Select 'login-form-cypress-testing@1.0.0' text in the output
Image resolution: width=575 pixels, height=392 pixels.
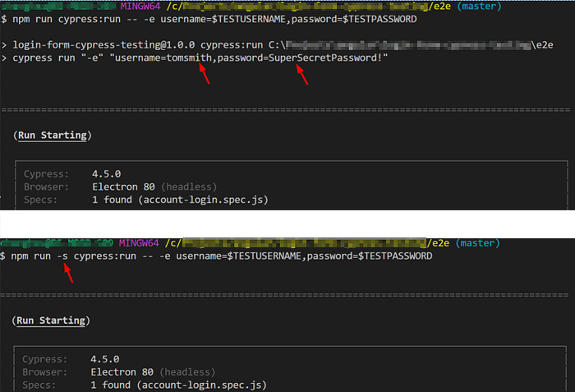103,45
